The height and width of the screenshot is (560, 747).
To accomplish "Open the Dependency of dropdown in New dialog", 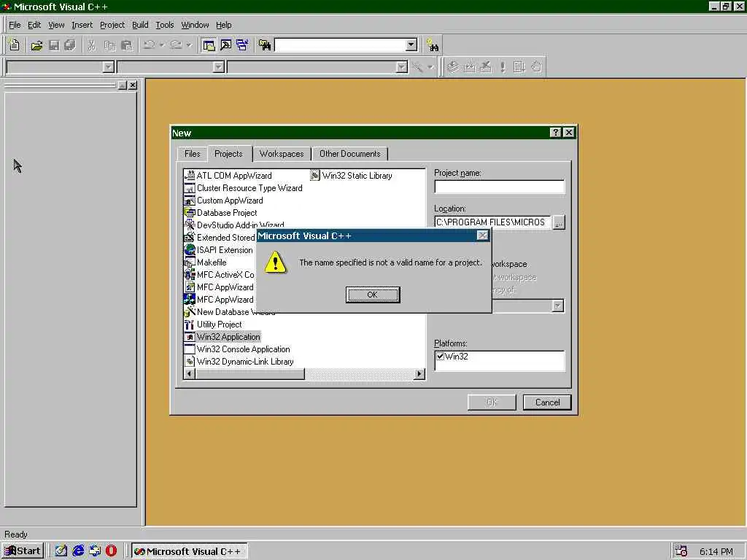I will click(x=557, y=306).
